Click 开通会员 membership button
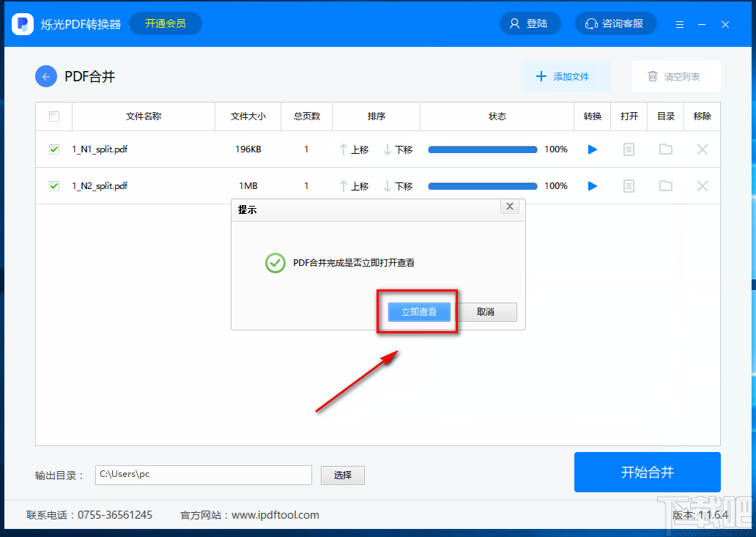 pyautogui.click(x=166, y=23)
